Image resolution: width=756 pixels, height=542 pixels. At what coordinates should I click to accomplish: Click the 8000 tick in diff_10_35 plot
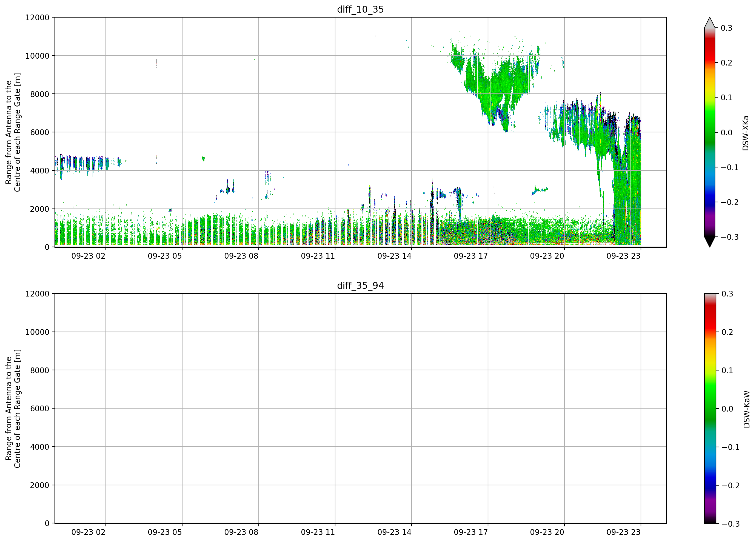coord(40,94)
